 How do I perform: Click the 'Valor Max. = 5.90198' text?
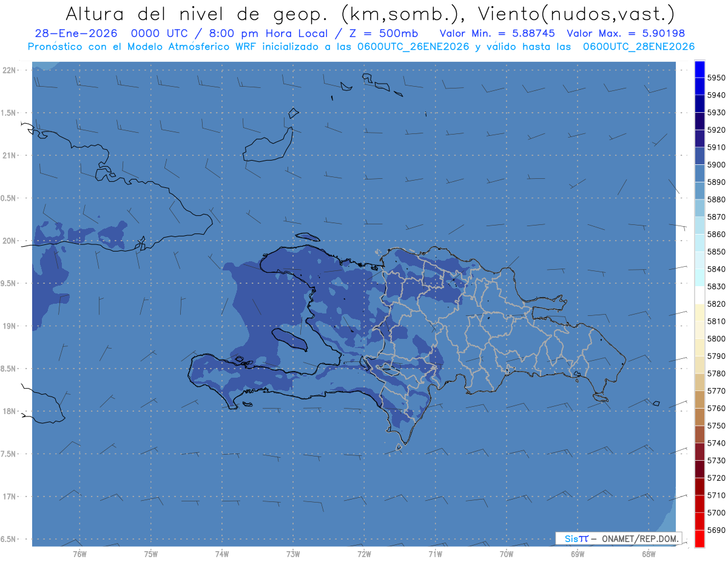coord(626,34)
